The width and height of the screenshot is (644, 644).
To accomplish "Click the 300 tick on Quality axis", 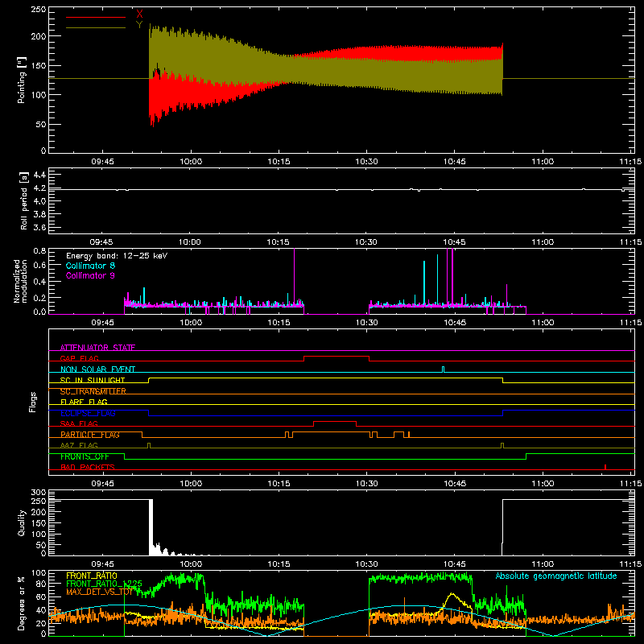I will [39, 493].
